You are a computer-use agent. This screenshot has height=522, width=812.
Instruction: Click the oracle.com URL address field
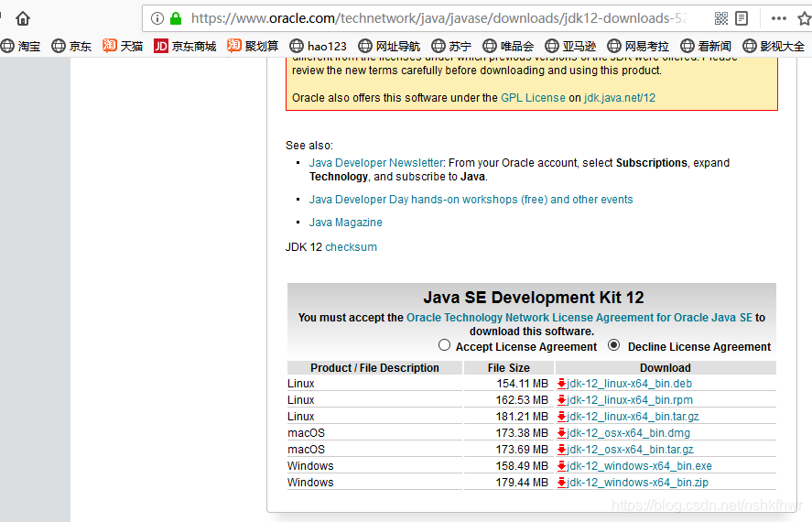click(439, 18)
